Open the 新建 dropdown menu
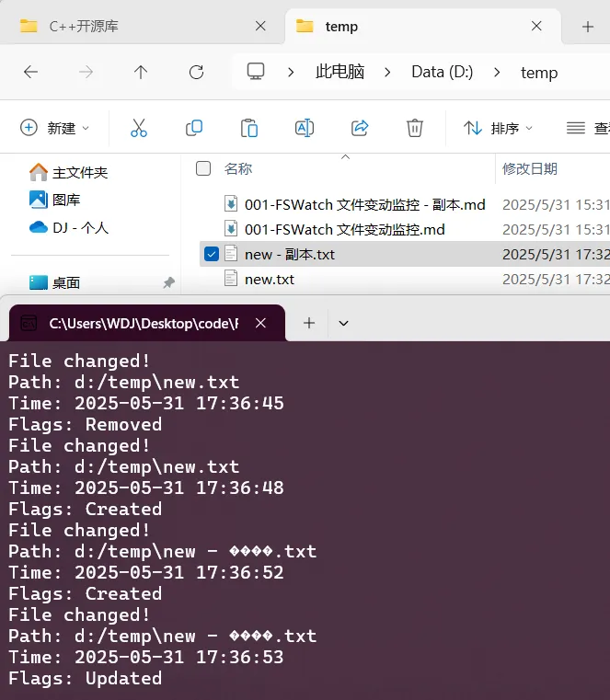The width and height of the screenshot is (610, 700). coord(55,128)
